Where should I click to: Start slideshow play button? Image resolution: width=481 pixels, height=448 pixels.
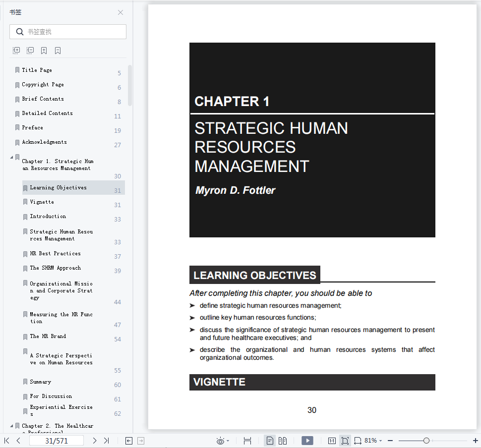click(x=307, y=441)
